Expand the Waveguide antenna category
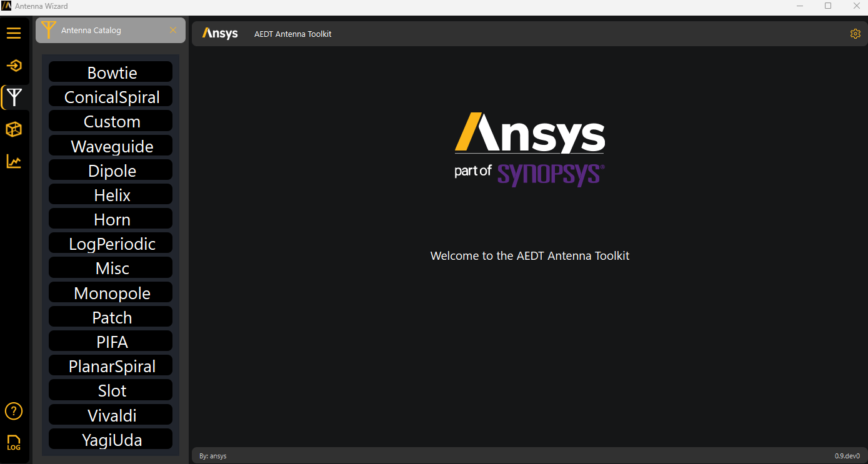The width and height of the screenshot is (868, 464). click(x=111, y=146)
